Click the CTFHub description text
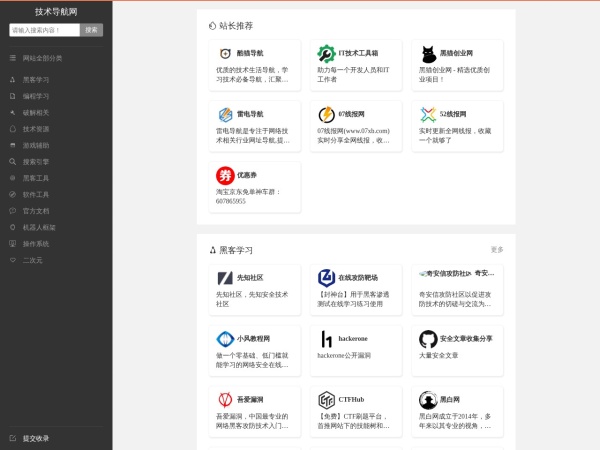Image resolution: width=600 pixels, height=450 pixels. 354,421
